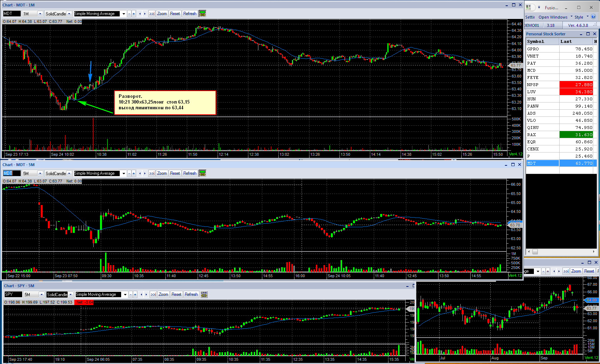Click minus button in MDT 1M chart toolbar

[x=129, y=14]
